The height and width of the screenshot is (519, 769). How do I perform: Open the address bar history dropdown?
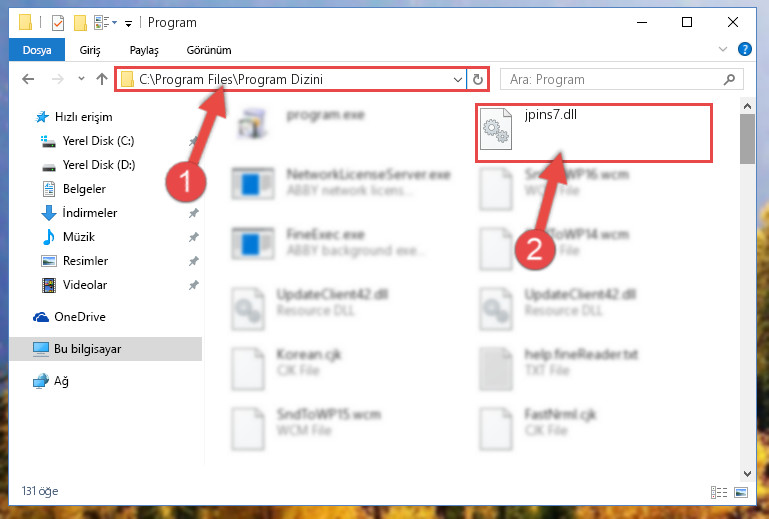point(458,79)
